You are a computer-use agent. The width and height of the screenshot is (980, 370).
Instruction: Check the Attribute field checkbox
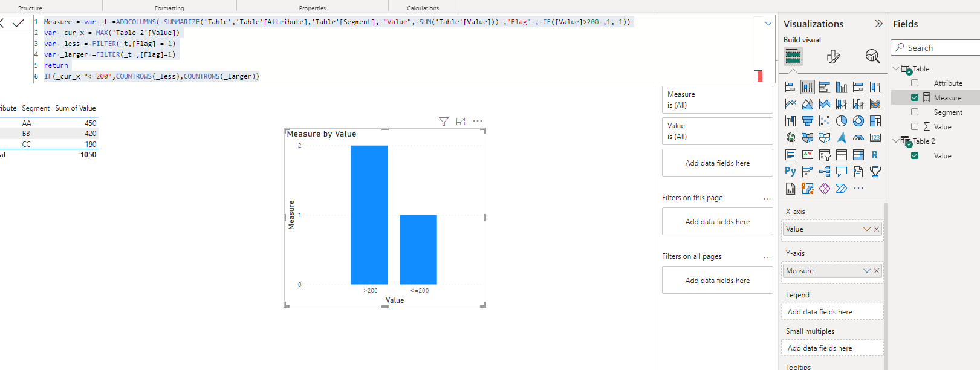click(915, 83)
